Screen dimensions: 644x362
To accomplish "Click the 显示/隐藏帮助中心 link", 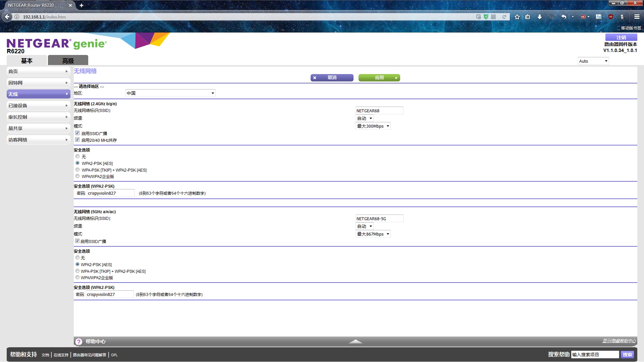I will (619, 341).
